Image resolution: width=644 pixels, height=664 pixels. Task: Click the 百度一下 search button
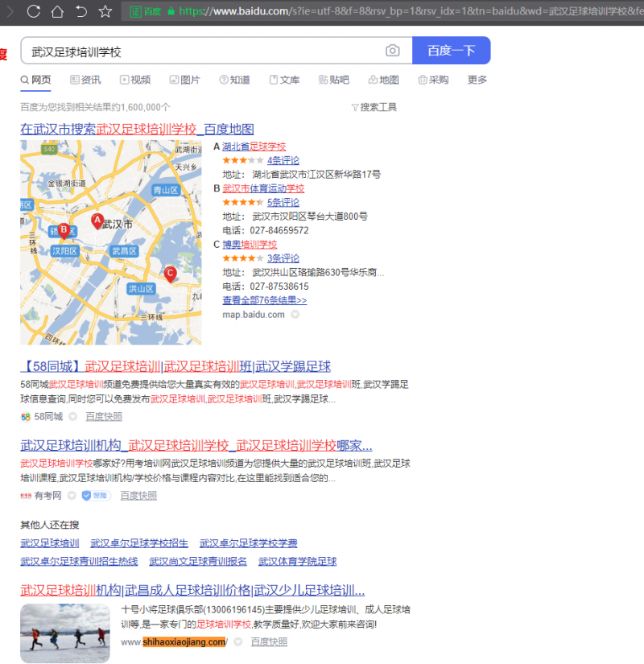451,50
